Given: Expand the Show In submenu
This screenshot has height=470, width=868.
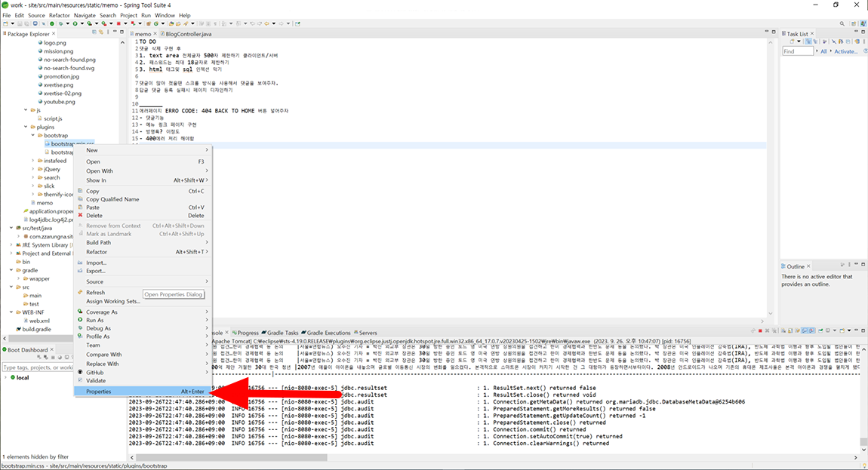Looking at the screenshot, I should click(x=142, y=180).
